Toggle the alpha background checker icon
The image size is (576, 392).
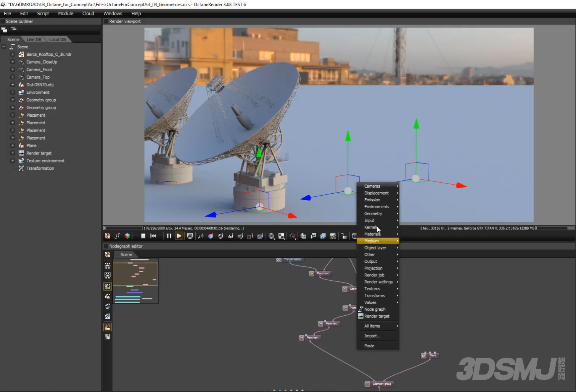click(333, 236)
